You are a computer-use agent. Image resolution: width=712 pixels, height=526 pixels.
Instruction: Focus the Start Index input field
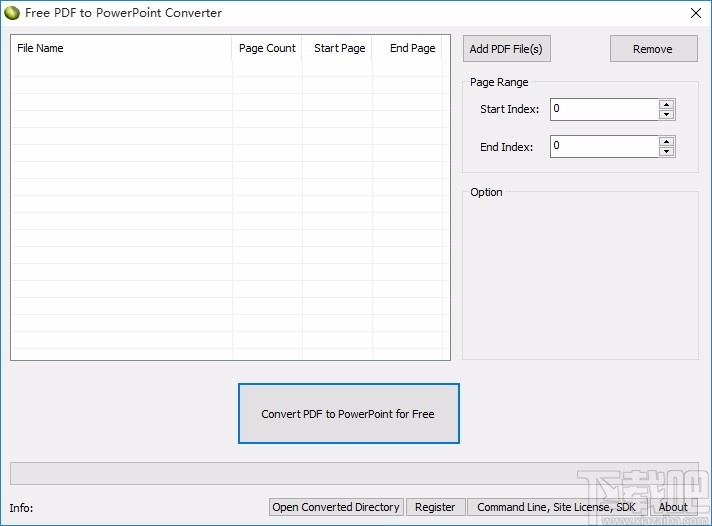pos(604,109)
